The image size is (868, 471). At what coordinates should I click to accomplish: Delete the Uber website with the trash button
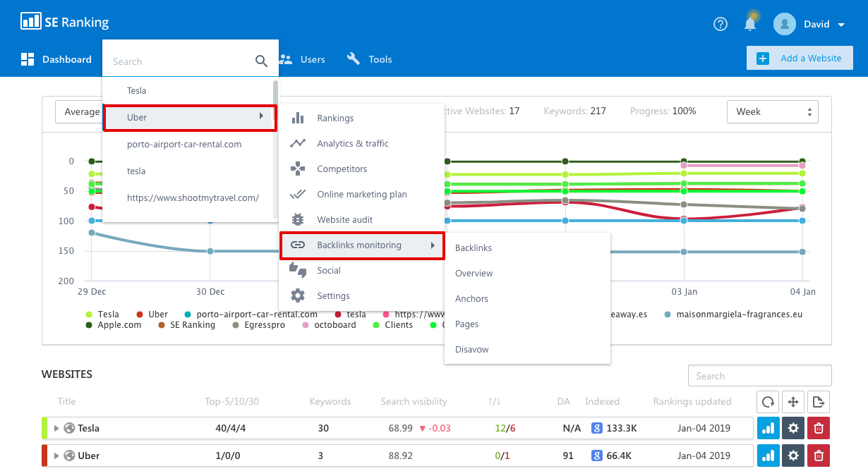point(818,455)
